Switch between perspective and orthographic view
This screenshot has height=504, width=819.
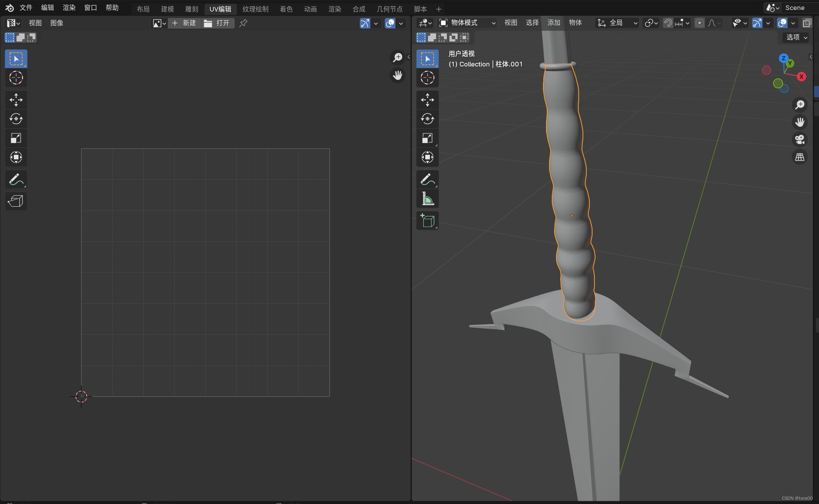click(800, 157)
